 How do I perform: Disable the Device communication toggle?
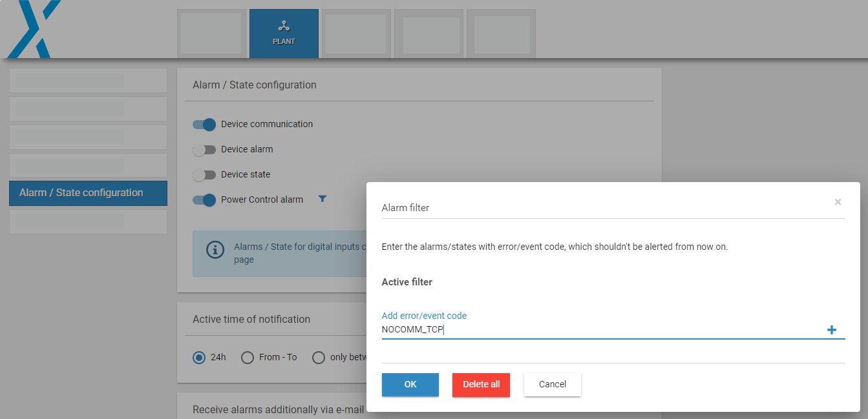click(x=204, y=124)
